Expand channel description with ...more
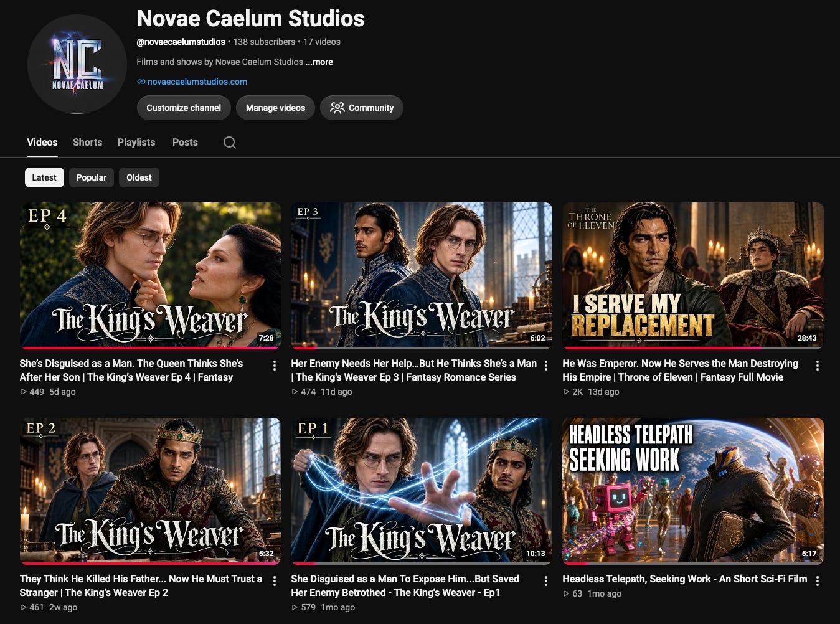 319,62
